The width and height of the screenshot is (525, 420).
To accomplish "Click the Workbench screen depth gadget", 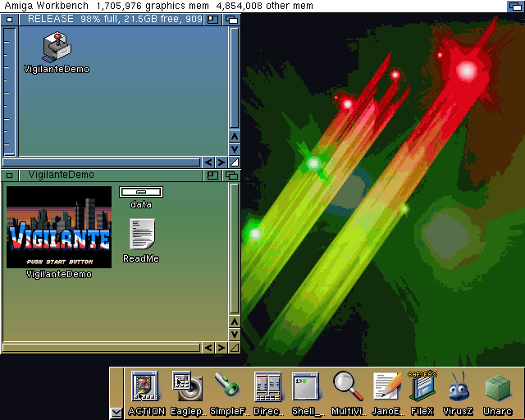I will pos(515,7).
